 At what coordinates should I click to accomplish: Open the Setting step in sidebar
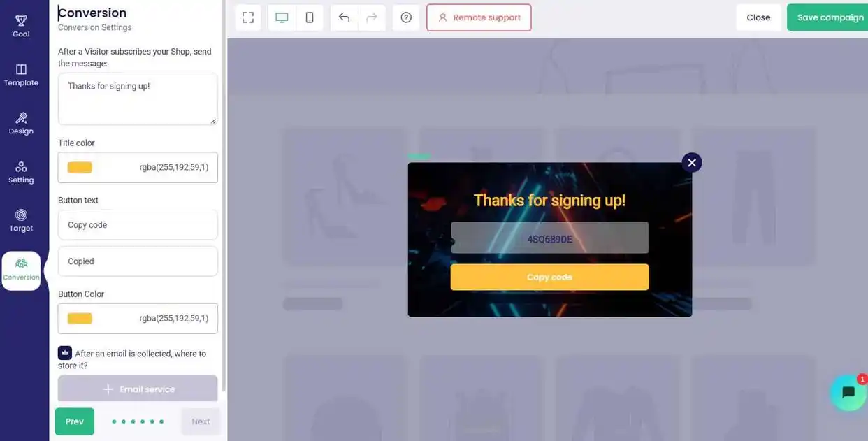pos(21,173)
